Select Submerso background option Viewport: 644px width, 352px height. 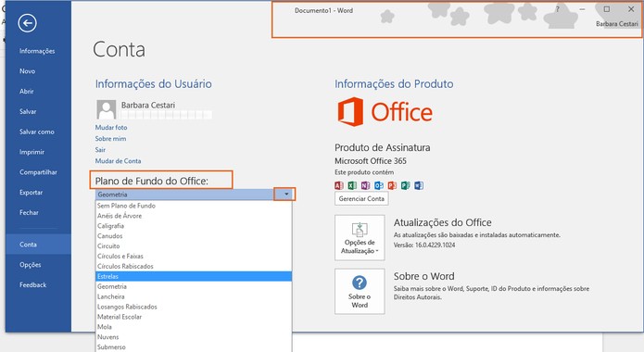pos(194,347)
